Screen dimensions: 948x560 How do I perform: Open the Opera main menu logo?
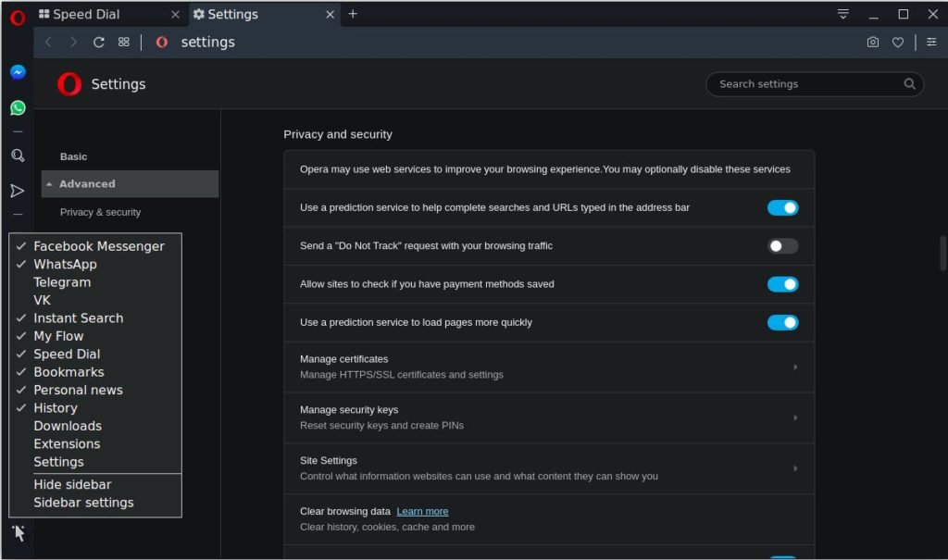pos(18,18)
